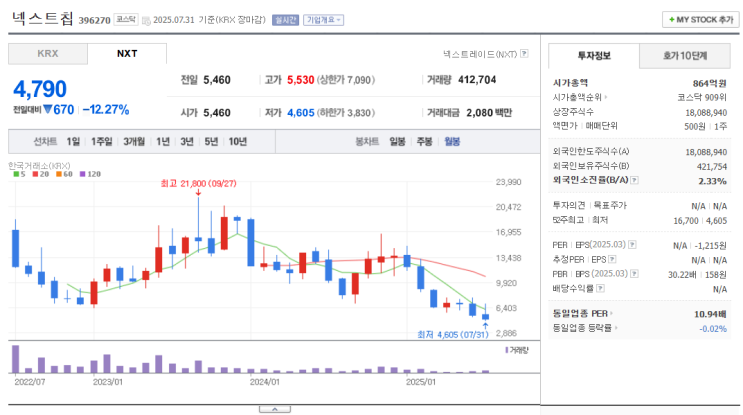Click the help icon beside 배당수익률
The height and width of the screenshot is (415, 743).
[600, 288]
